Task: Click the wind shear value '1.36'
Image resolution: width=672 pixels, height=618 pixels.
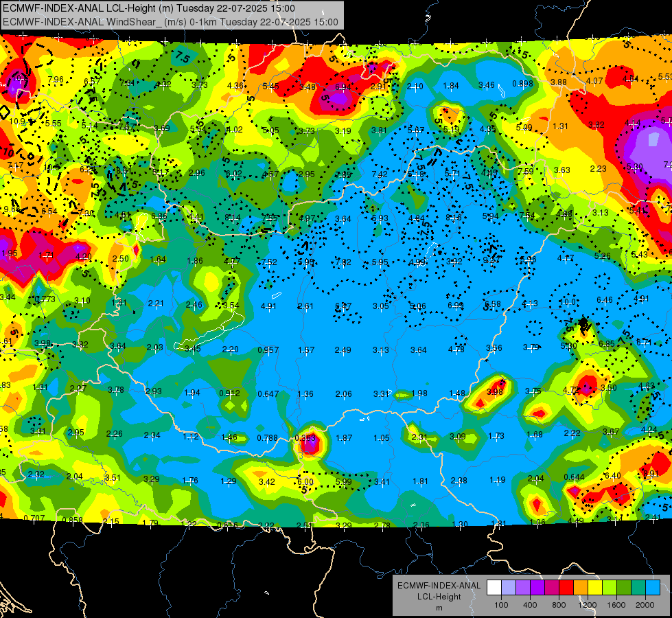Action: [x=305, y=393]
